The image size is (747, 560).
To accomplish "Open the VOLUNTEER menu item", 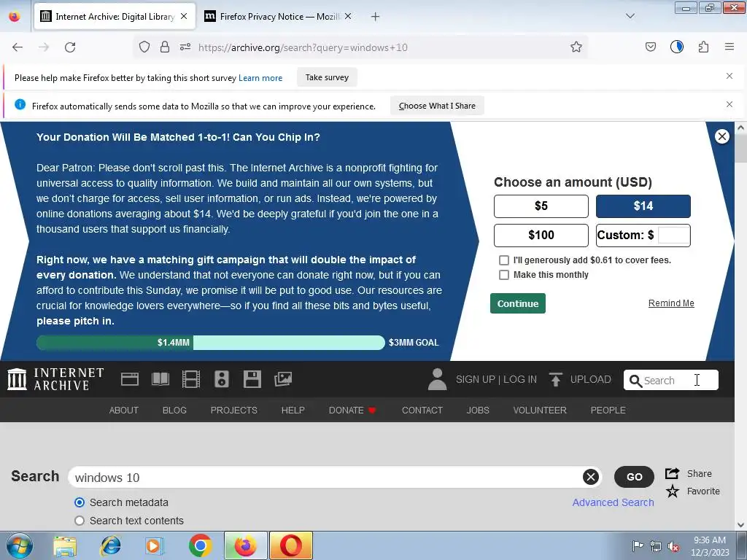I will point(540,410).
